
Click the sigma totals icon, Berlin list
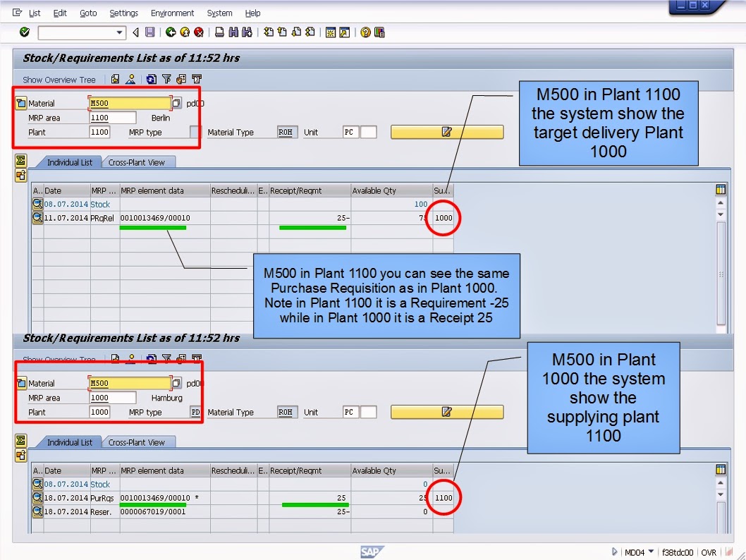click(20, 161)
